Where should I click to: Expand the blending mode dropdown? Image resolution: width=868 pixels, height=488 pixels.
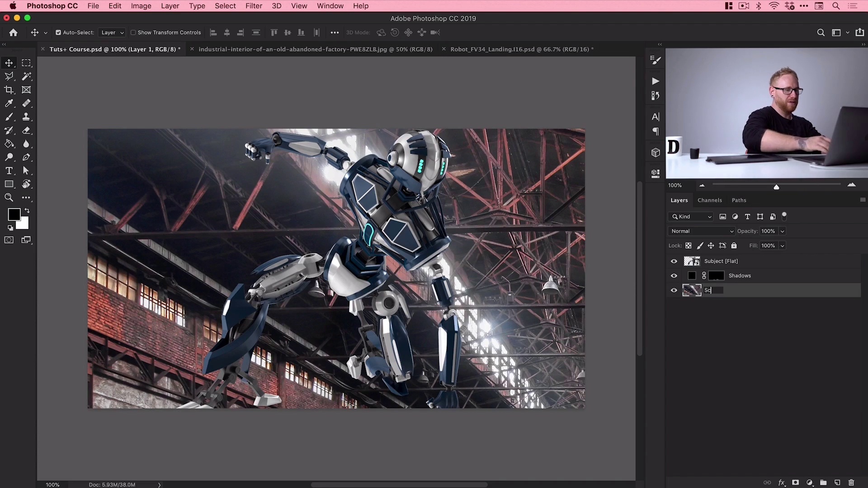coord(701,230)
